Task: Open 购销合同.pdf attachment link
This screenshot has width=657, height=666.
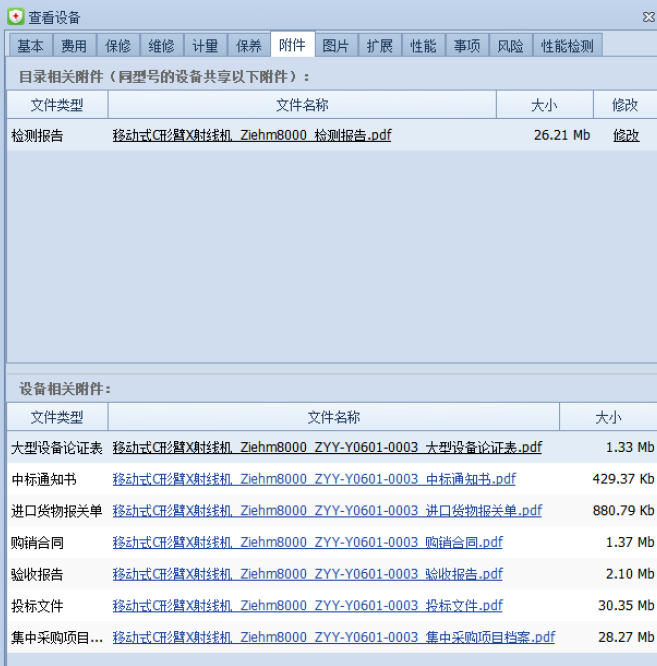Action: [307, 542]
